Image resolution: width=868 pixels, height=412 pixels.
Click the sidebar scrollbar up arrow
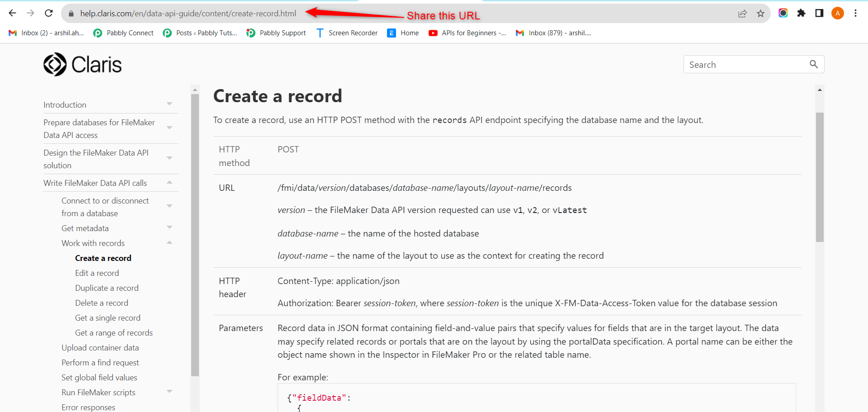coord(195,90)
